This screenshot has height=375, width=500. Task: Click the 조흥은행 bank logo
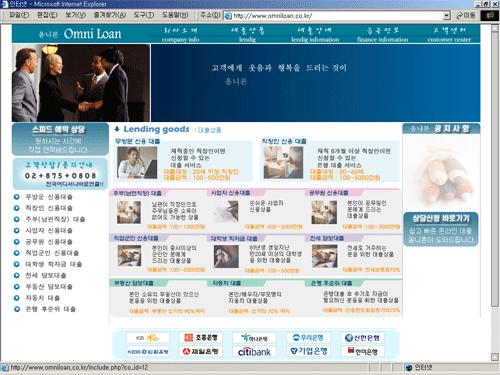point(200,338)
